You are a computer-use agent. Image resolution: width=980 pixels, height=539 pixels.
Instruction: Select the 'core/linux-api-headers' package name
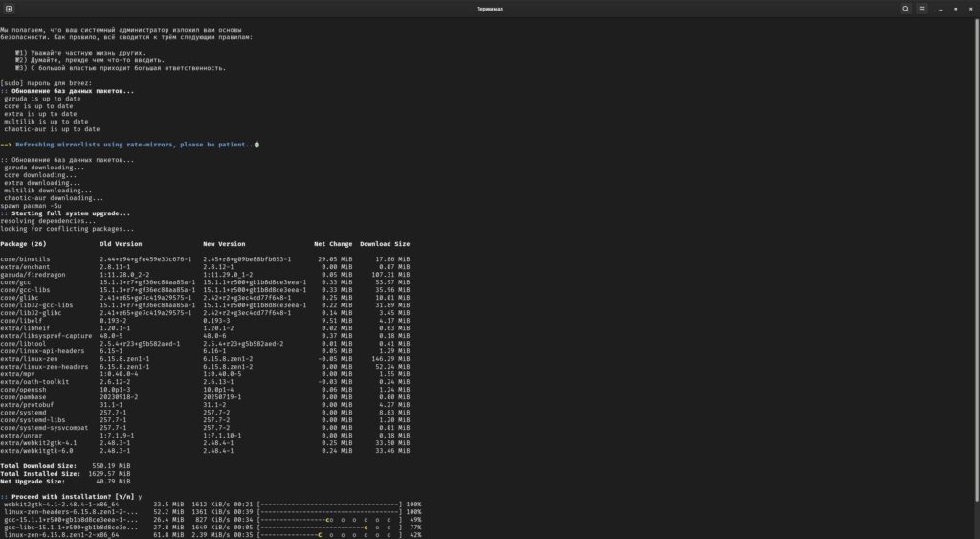pyautogui.click(x=42, y=351)
